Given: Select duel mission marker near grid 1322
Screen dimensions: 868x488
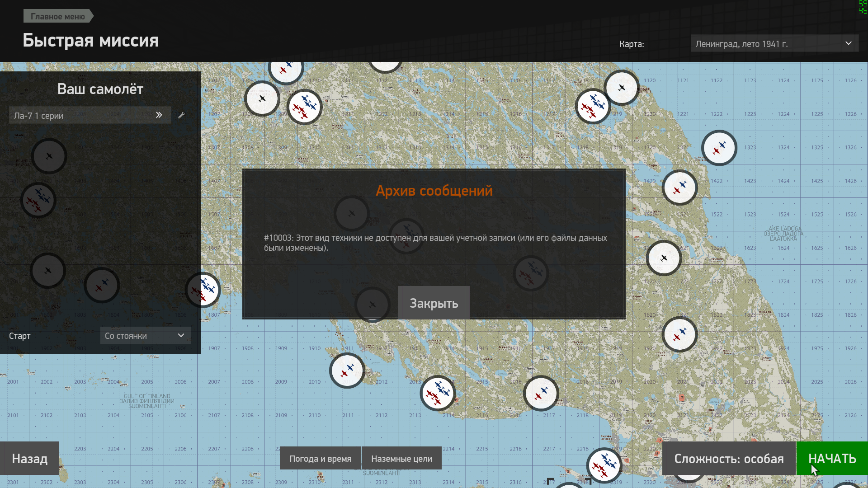Looking at the screenshot, I should (x=719, y=148).
